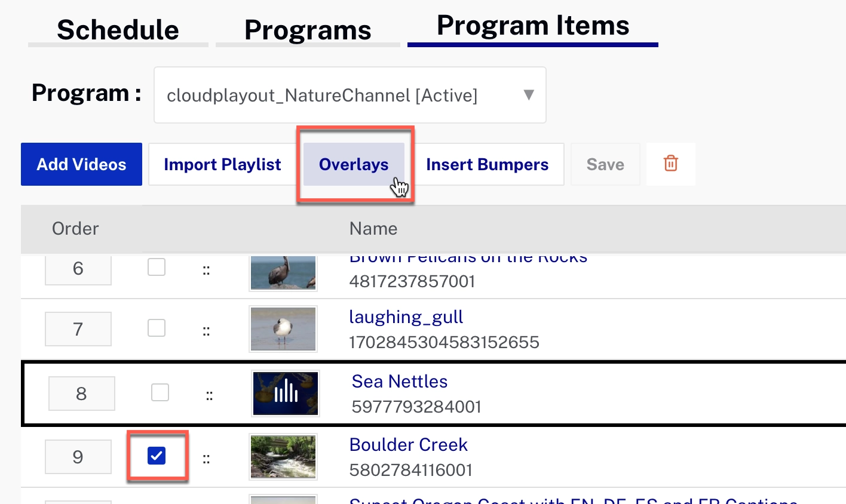
Task: Open the Programs tab
Action: click(x=307, y=29)
